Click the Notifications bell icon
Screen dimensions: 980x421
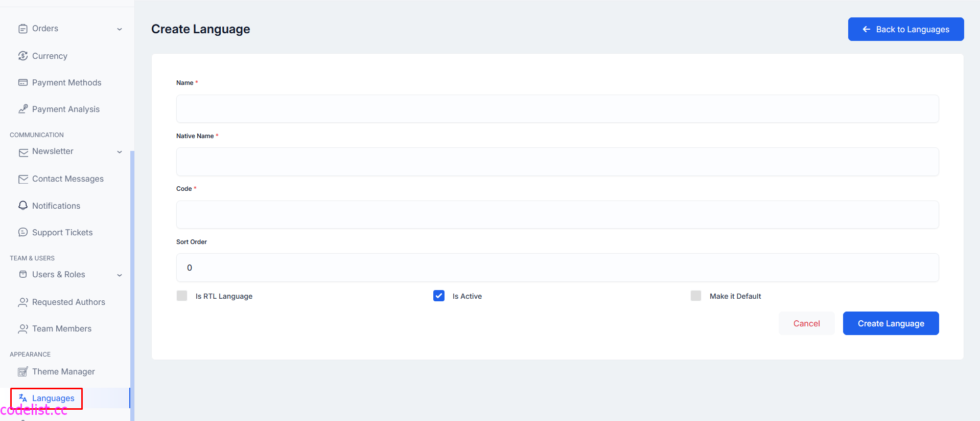click(23, 206)
